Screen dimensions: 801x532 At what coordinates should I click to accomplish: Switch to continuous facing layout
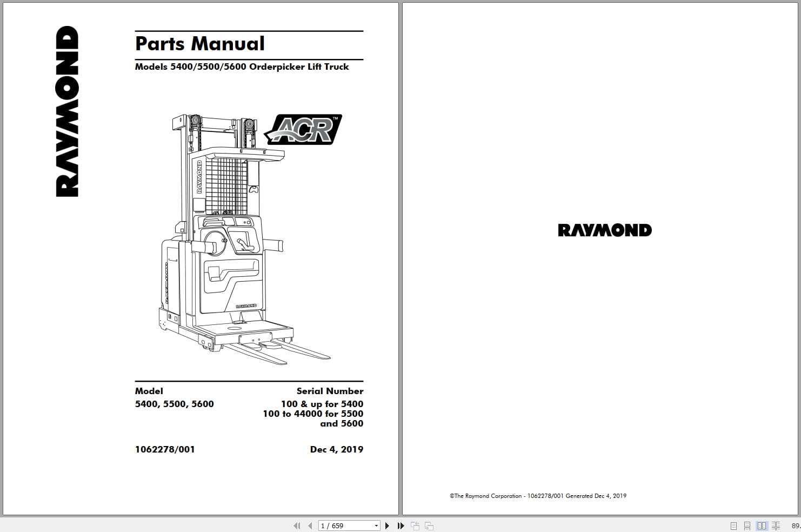(776, 526)
